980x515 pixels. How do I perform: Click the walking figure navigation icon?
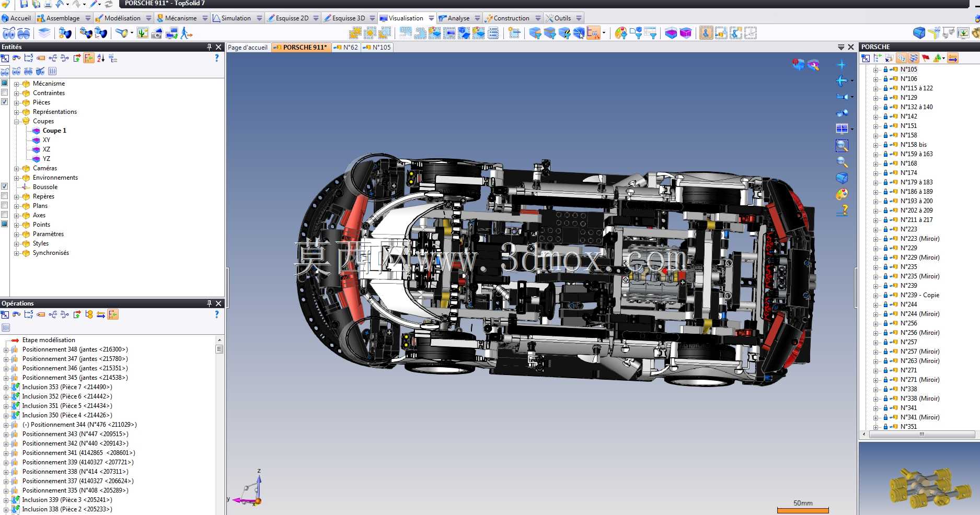click(186, 33)
